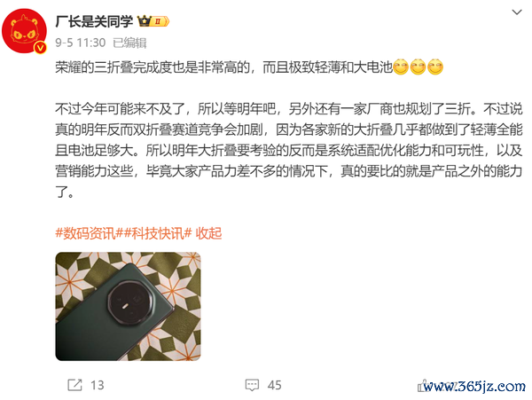Image resolution: width=532 pixels, height=400 pixels.
Task: Open the red panda profile avatar
Action: pyautogui.click(x=24, y=31)
